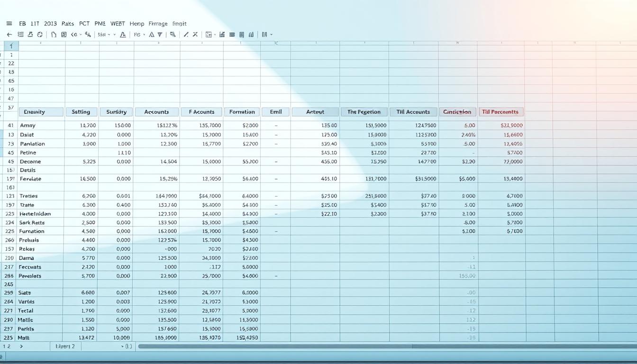Select the cell with value $84,7000

click(x=201, y=196)
